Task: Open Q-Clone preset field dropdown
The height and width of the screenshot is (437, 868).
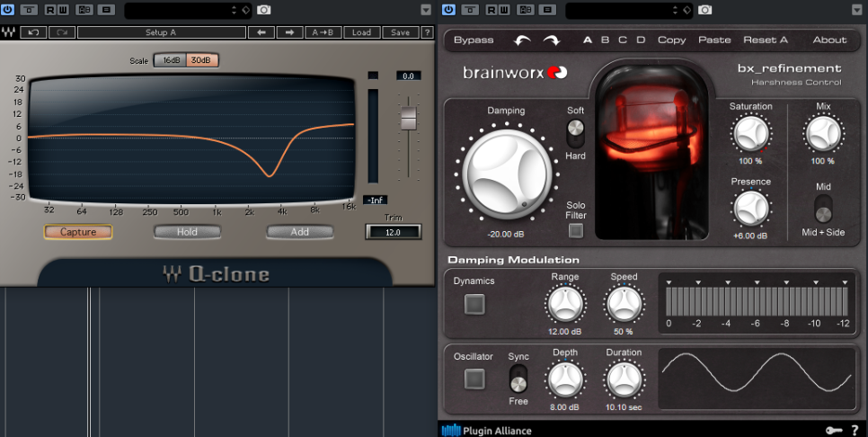Action: pyautogui.click(x=188, y=10)
